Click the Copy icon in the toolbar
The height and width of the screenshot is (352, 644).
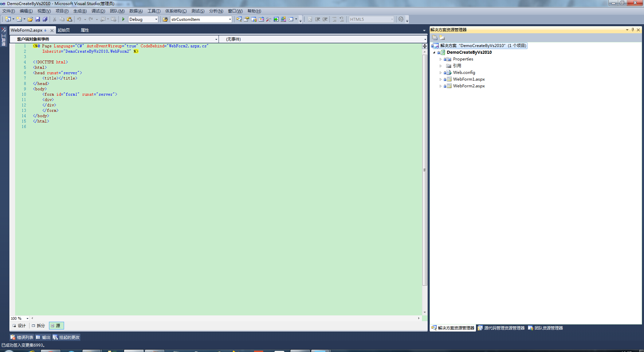pos(62,19)
